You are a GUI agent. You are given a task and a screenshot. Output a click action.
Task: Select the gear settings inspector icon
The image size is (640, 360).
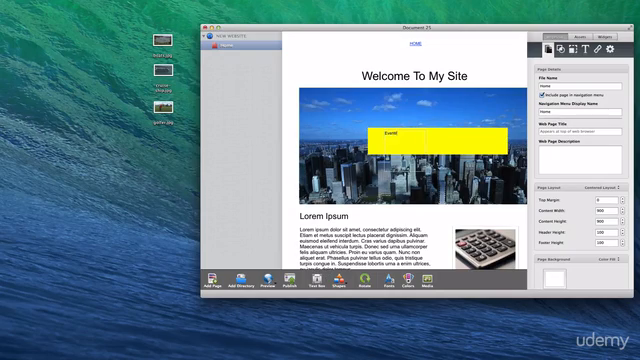click(x=610, y=49)
